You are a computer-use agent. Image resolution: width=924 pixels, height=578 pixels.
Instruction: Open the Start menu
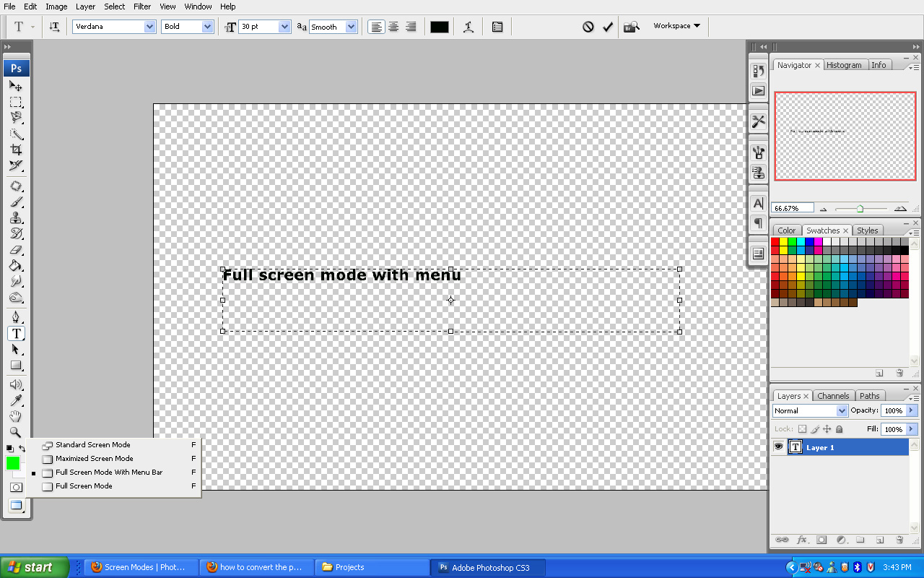(x=32, y=567)
